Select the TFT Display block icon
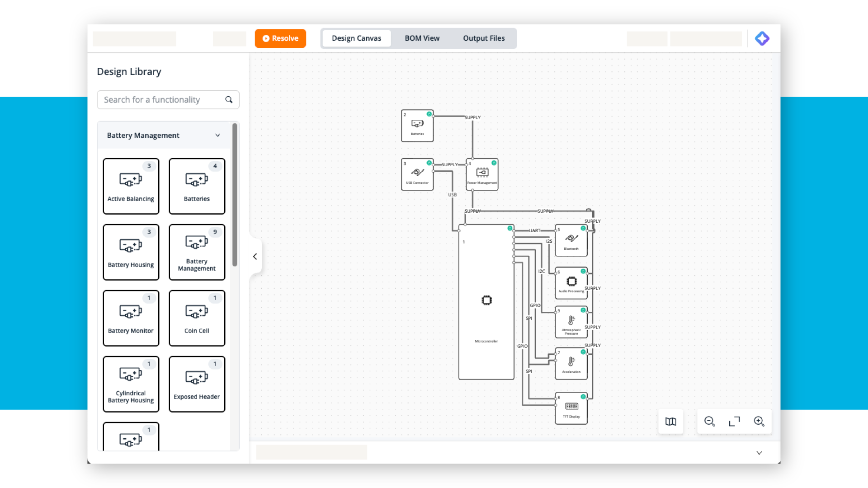Viewport: 868px width, 488px height. click(571, 406)
